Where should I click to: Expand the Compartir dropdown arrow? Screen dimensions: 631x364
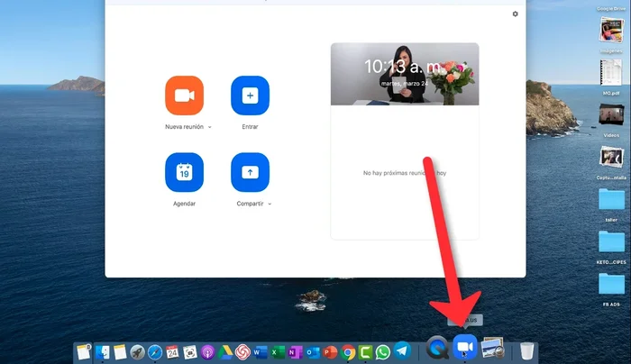click(x=270, y=204)
